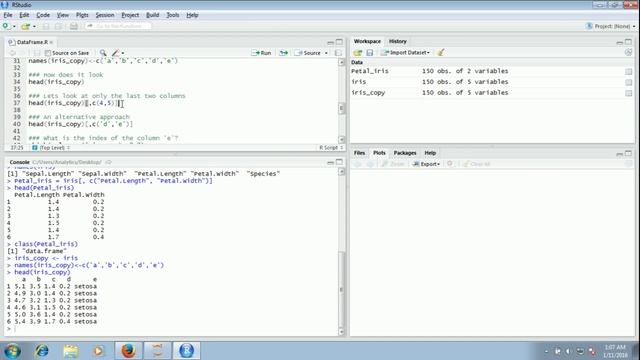Create a new file with the green plus icon
Viewport: 640px width, 360px height.
tap(6, 26)
